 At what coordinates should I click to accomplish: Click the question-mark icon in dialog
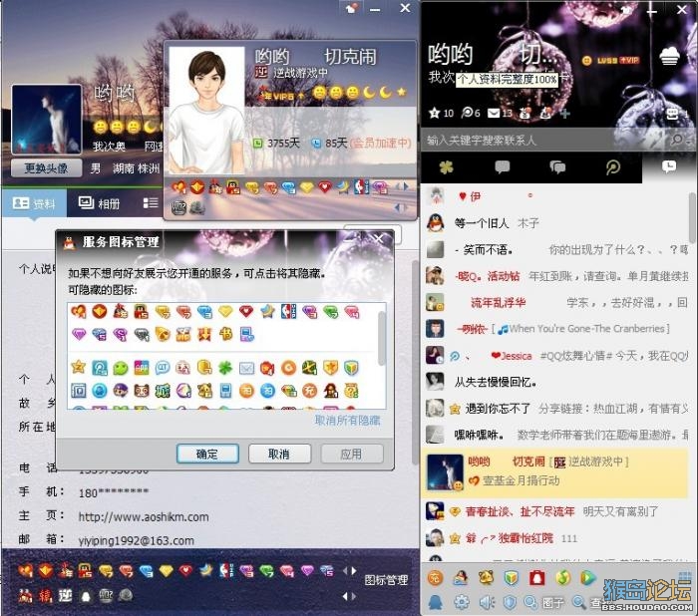coord(351,391)
